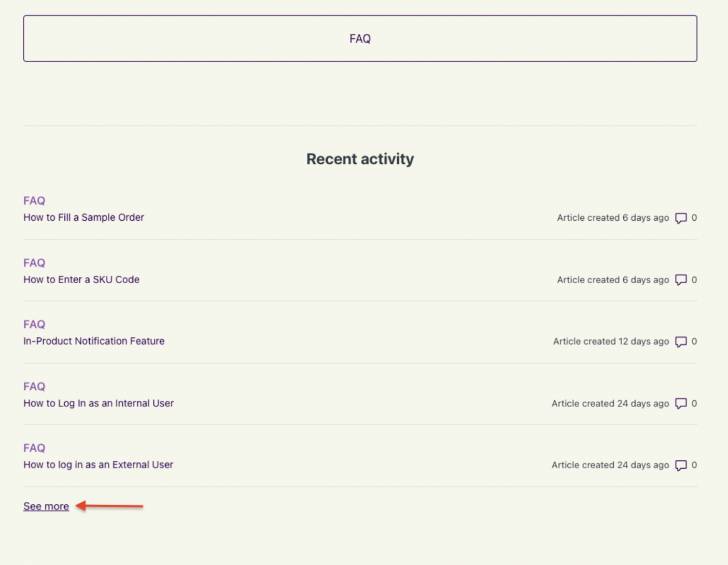The image size is (728, 565).
Task: Click 'Article created 24 days ago' in External User row
Action: [610, 465]
